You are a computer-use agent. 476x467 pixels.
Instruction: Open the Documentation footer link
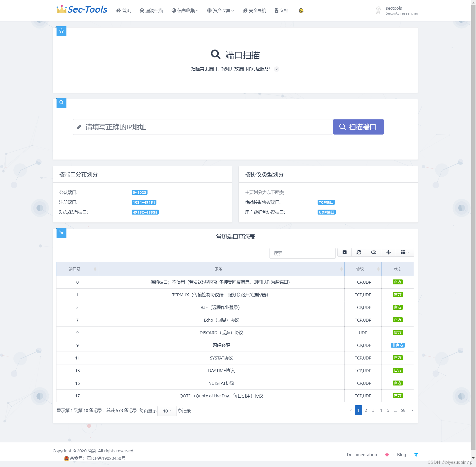[361, 455]
